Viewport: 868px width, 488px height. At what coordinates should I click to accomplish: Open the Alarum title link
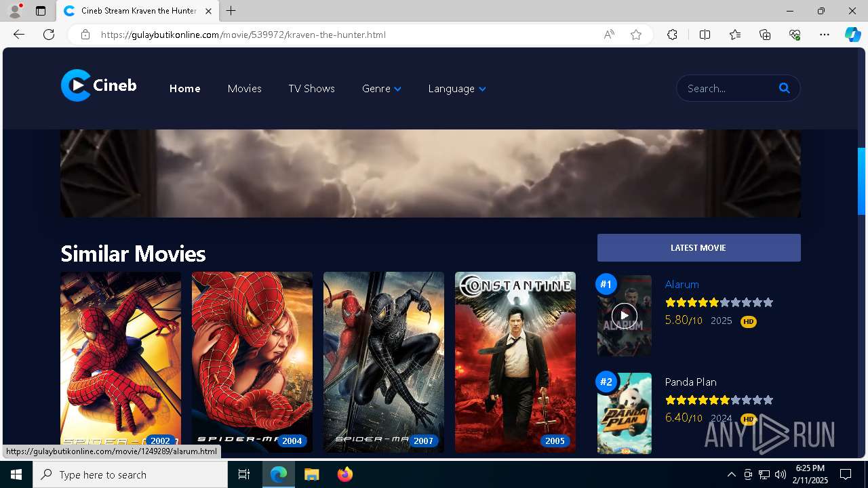pyautogui.click(x=682, y=284)
